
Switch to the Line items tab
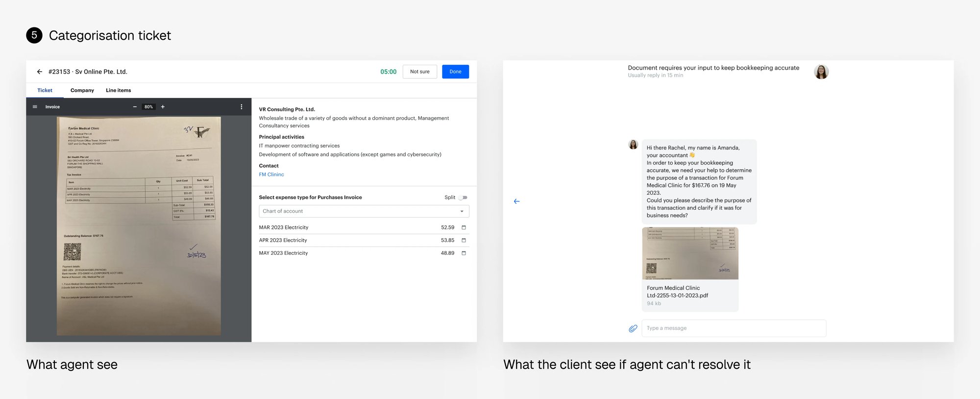click(x=119, y=90)
